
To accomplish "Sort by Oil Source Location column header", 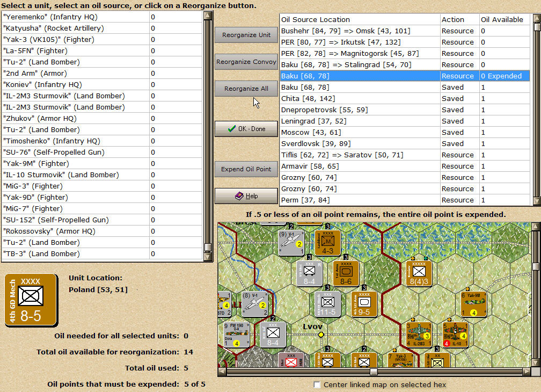I will pyautogui.click(x=360, y=20).
